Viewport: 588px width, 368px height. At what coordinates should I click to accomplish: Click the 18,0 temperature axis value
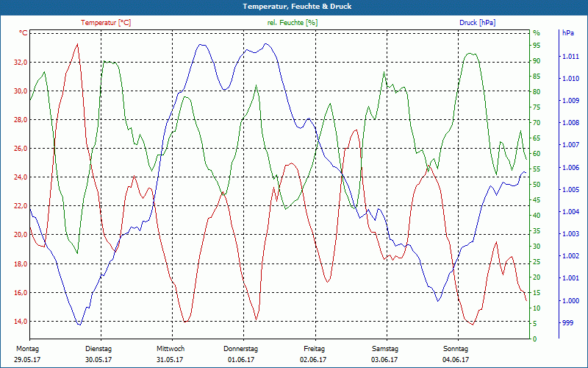(21, 264)
